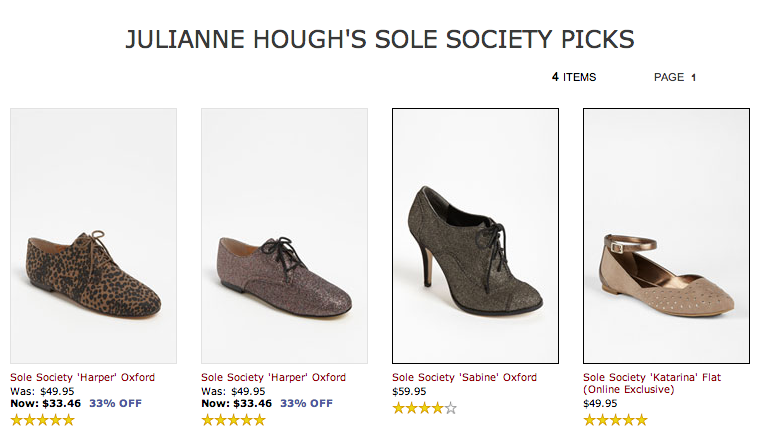Click the star rating under Katarina Flat
This screenshot has width=765, height=440.
615,421
